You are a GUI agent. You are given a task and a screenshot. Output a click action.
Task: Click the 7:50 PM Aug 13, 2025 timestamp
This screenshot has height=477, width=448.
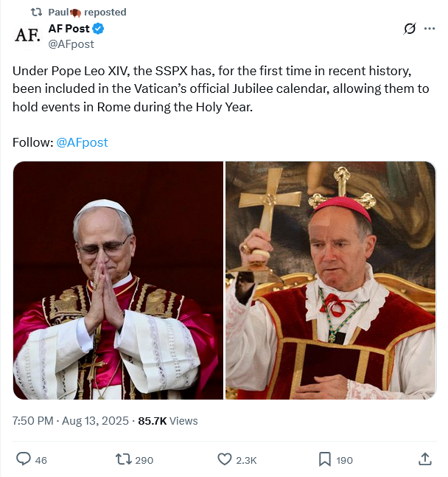point(71,421)
